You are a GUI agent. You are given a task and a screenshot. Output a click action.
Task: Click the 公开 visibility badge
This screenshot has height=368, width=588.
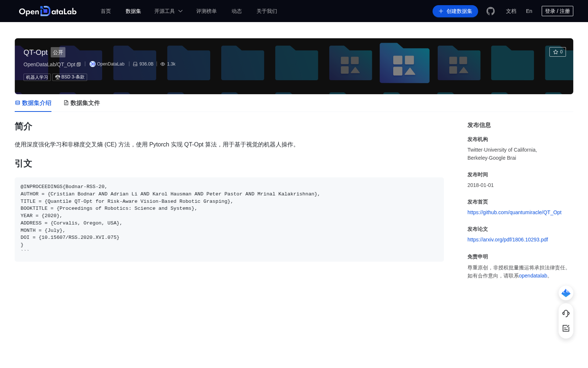[x=58, y=52]
